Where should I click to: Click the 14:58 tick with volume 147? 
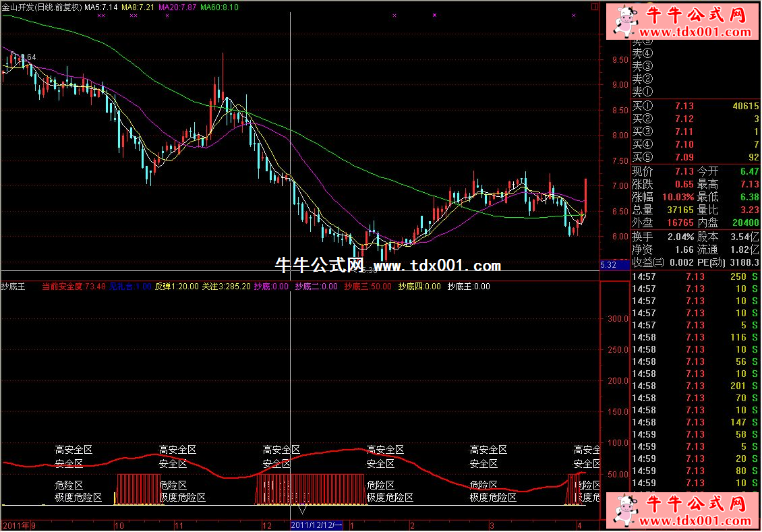[695, 423]
